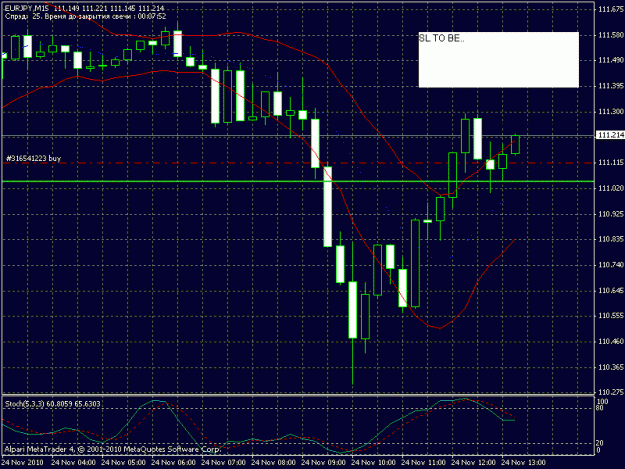Click the 111.115 price axis label
This screenshot has height=469, width=625.
click(x=611, y=163)
